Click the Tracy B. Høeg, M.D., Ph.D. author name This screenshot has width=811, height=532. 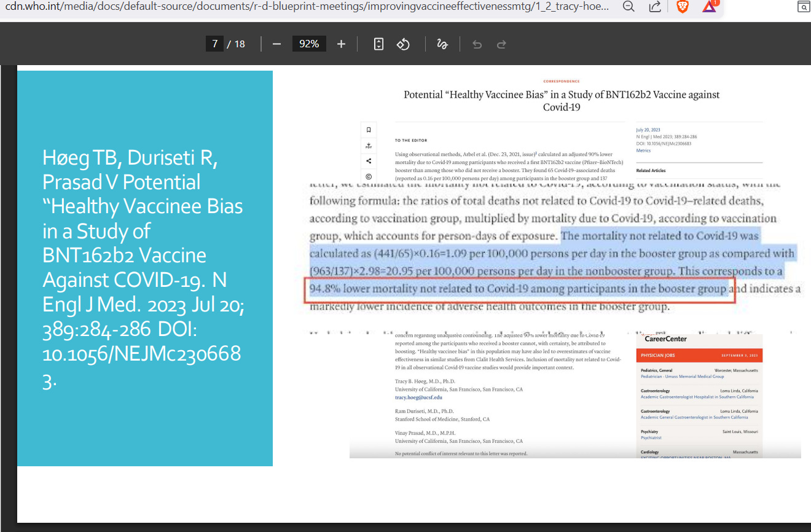click(425, 381)
